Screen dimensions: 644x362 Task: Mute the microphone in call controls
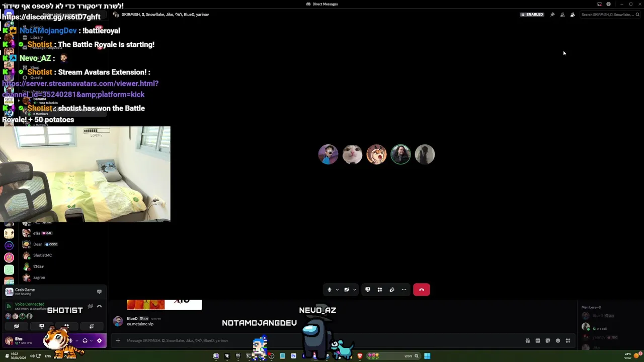click(x=330, y=290)
